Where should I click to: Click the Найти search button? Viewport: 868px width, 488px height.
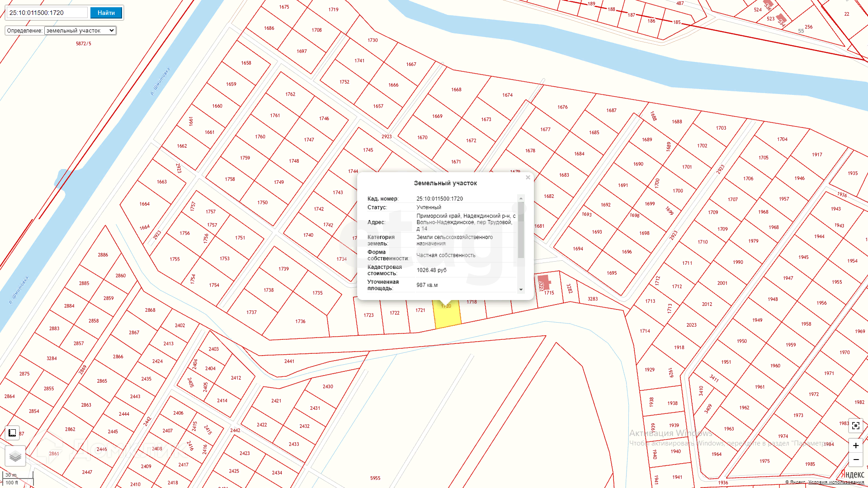coord(106,13)
